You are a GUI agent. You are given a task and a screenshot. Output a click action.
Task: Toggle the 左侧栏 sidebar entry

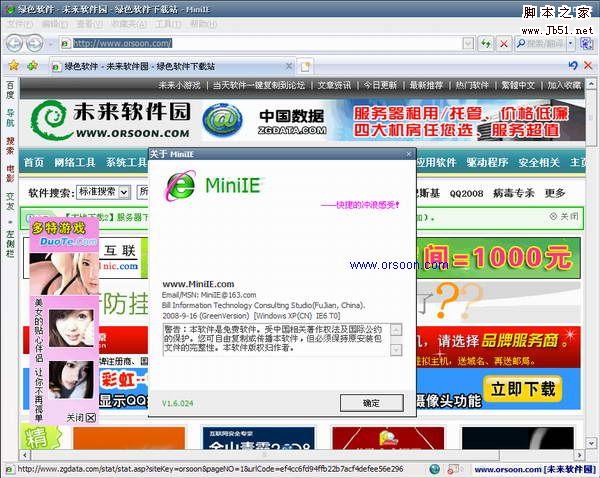(10, 243)
